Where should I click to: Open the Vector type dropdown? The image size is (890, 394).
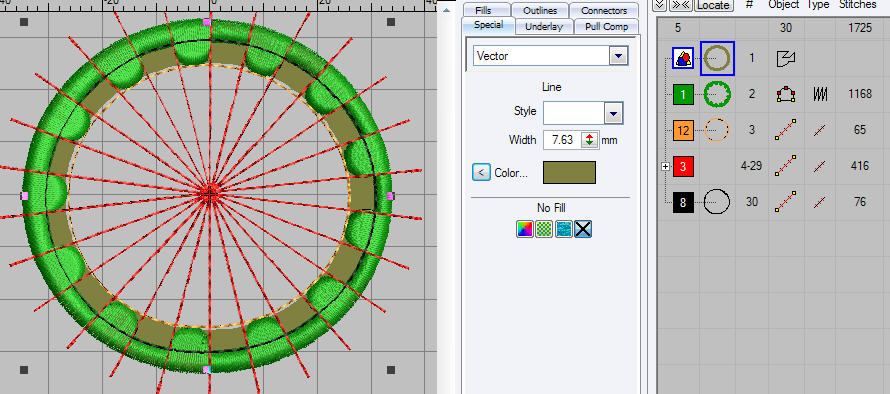[618, 56]
